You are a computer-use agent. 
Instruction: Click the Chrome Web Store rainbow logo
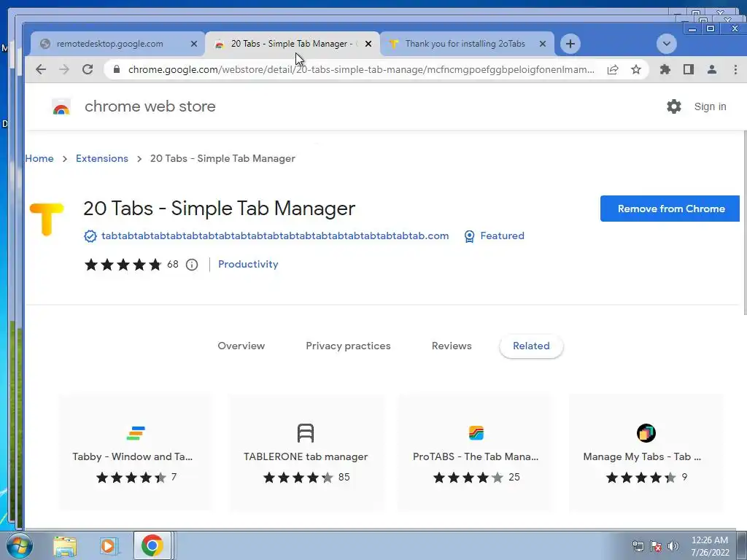(x=61, y=106)
